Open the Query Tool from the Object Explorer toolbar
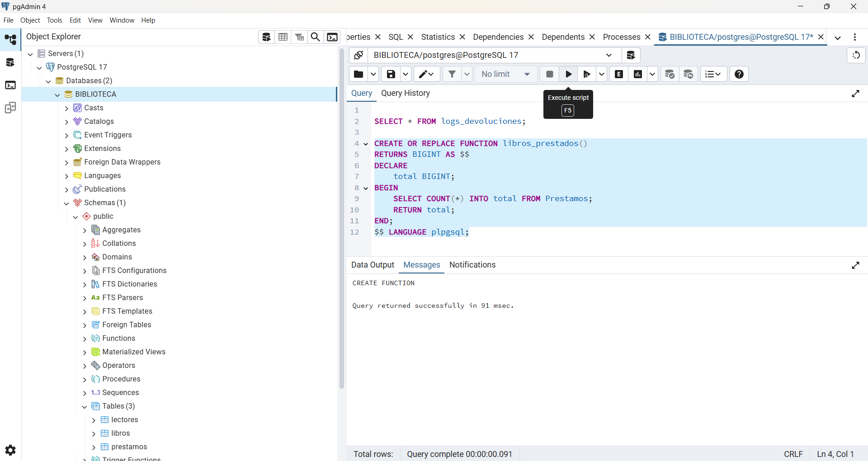868x461 pixels. click(x=267, y=37)
